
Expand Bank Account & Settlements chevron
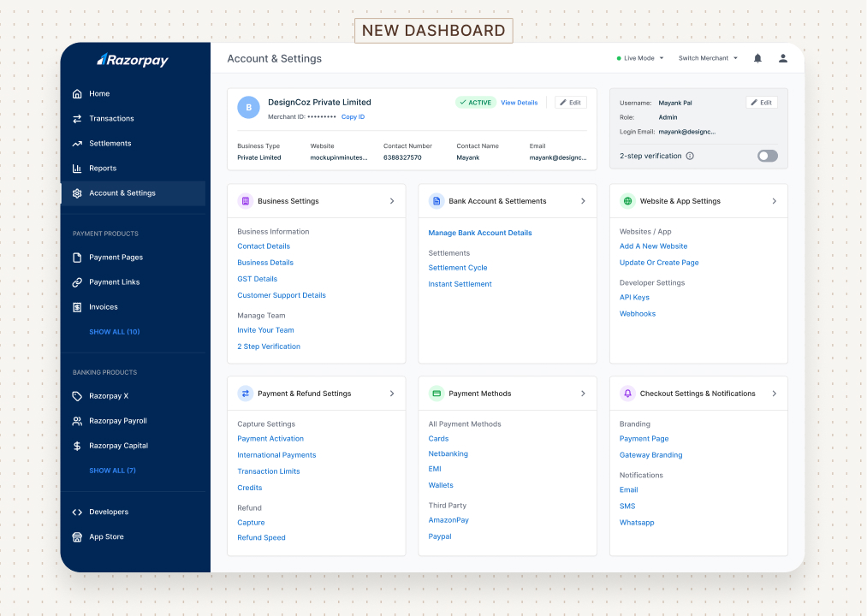583,201
